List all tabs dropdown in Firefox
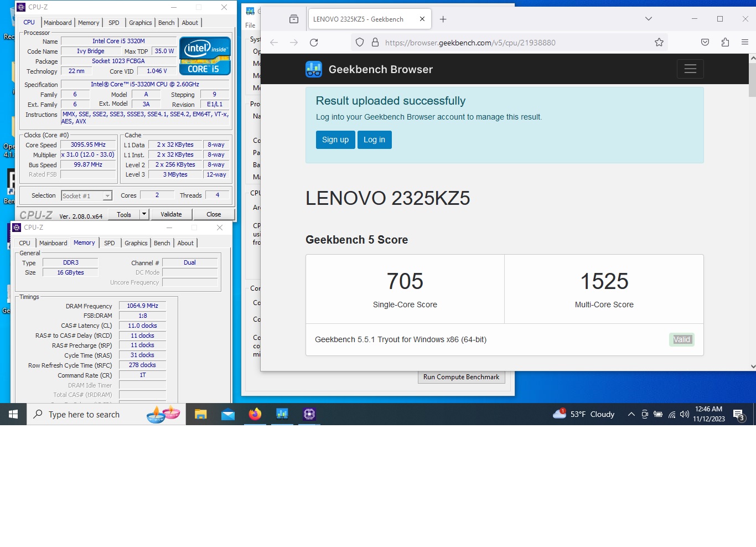This screenshot has width=756, height=547. (x=649, y=19)
